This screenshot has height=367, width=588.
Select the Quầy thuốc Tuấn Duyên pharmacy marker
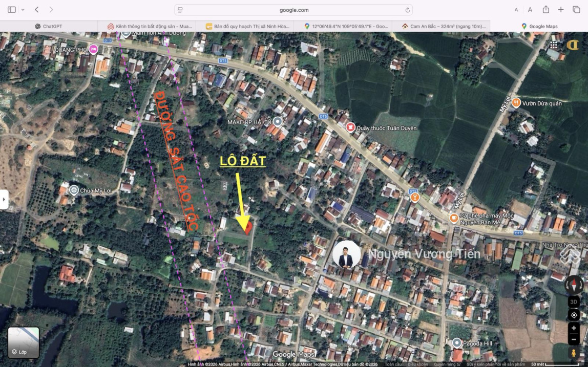tap(351, 127)
